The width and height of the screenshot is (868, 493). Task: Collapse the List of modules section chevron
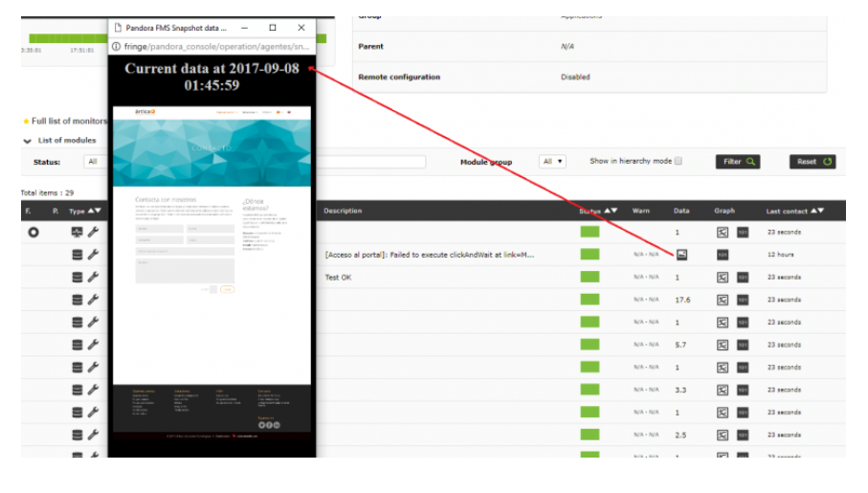pos(27,141)
